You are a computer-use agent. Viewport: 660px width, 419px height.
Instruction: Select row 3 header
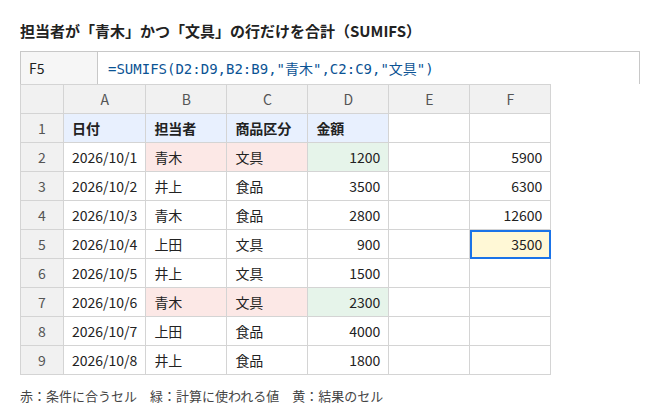coord(42,187)
